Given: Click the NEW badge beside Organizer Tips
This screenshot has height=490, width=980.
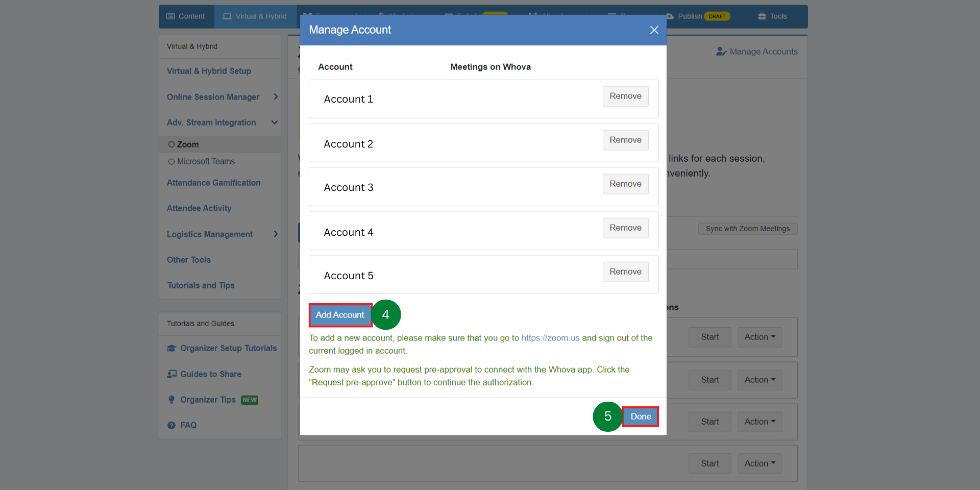Looking at the screenshot, I should [x=250, y=400].
